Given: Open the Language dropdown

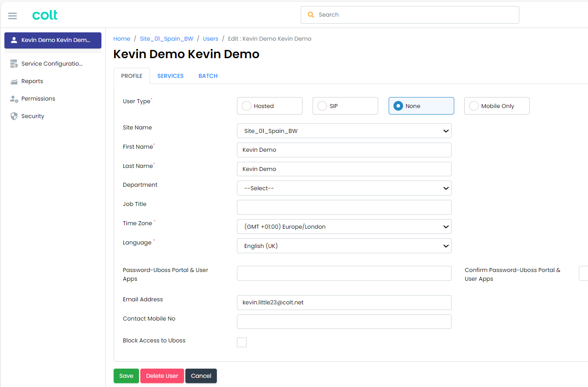Looking at the screenshot, I should click(344, 246).
